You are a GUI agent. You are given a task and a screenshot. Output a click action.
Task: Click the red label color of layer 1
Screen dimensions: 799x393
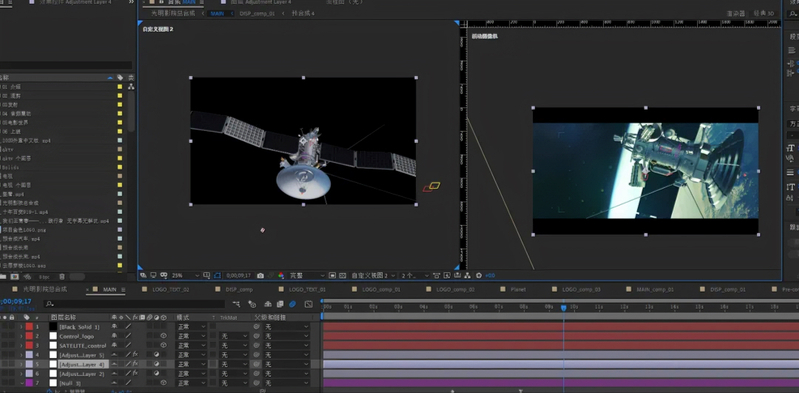[x=29, y=327]
